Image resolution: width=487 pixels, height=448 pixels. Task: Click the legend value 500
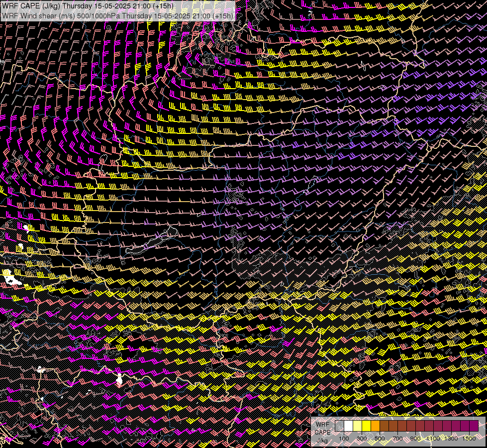[380, 439]
